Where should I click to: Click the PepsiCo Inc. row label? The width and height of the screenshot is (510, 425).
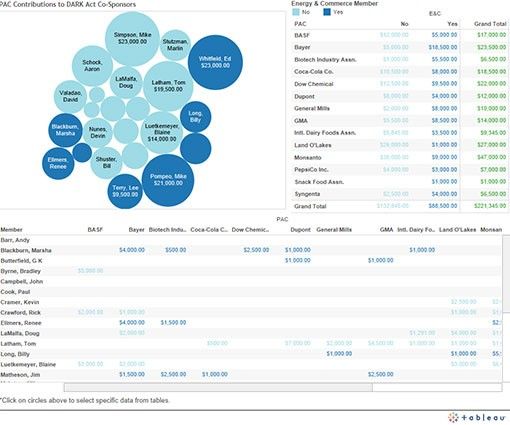(x=311, y=169)
